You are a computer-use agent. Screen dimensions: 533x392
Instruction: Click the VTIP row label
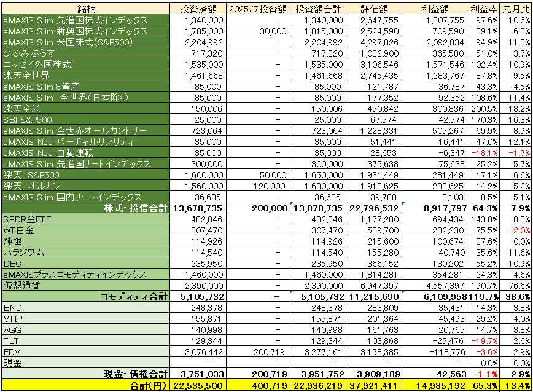point(86,319)
